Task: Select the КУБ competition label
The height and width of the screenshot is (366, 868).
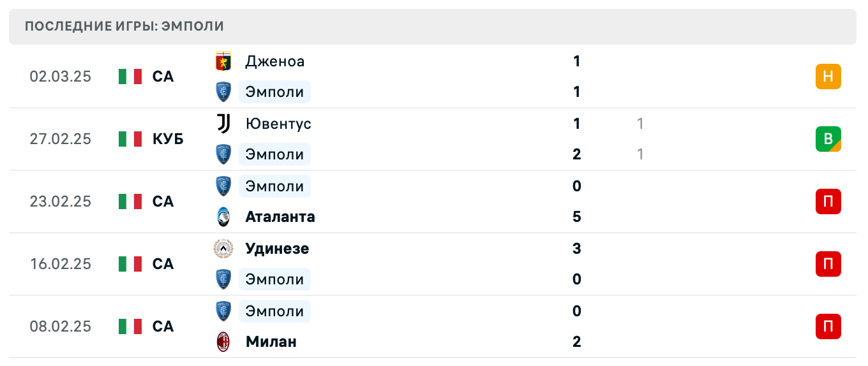Action: click(x=168, y=139)
